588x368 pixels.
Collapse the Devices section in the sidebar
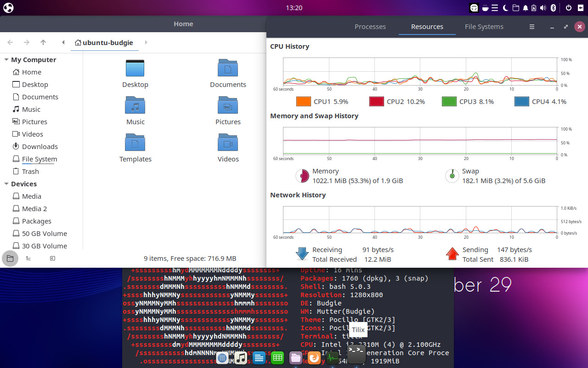(6, 184)
